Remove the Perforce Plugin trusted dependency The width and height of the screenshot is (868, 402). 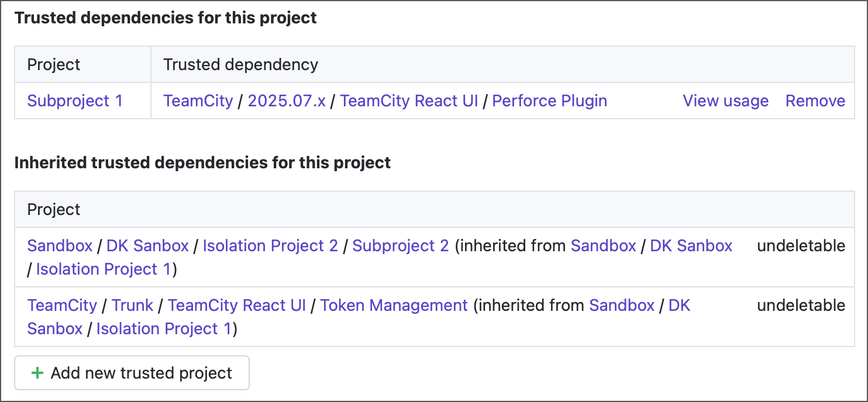[815, 100]
